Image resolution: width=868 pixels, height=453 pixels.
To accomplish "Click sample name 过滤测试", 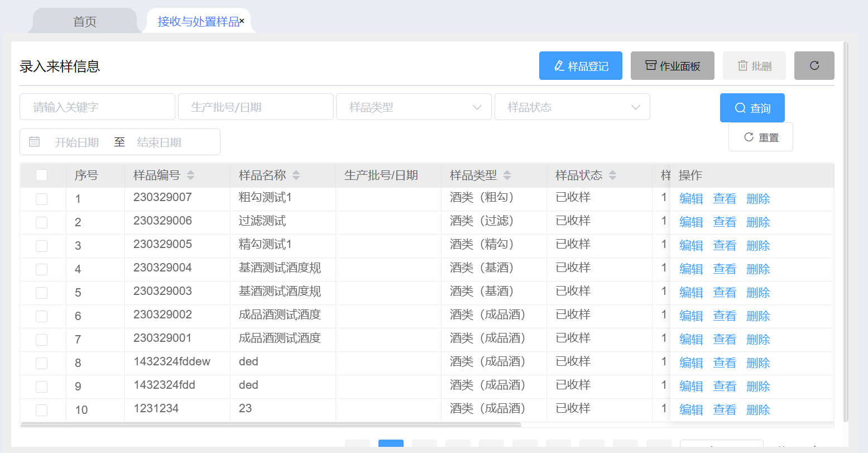I will coord(262,221).
